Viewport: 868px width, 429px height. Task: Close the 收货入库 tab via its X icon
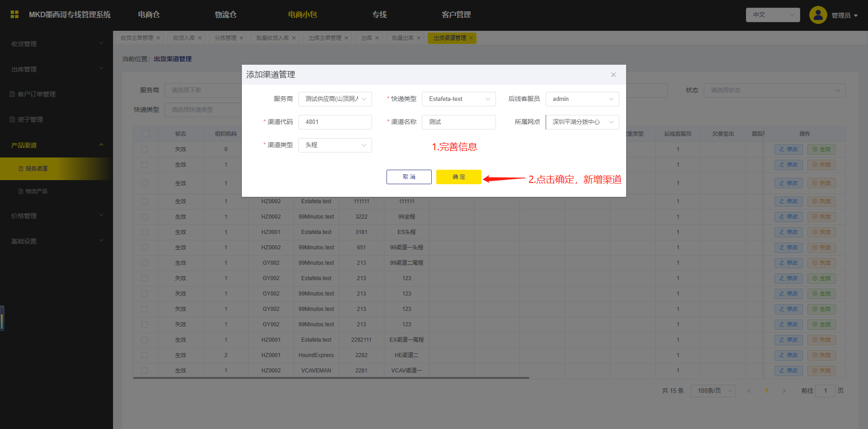(x=200, y=38)
